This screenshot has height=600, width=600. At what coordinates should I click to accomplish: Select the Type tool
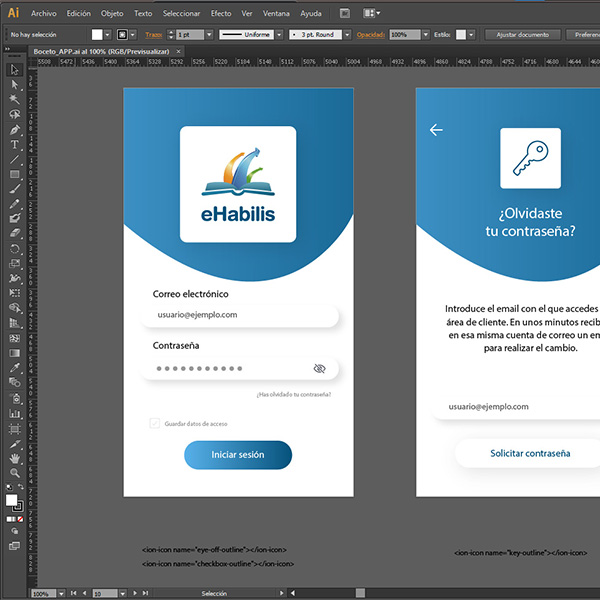tap(15, 145)
